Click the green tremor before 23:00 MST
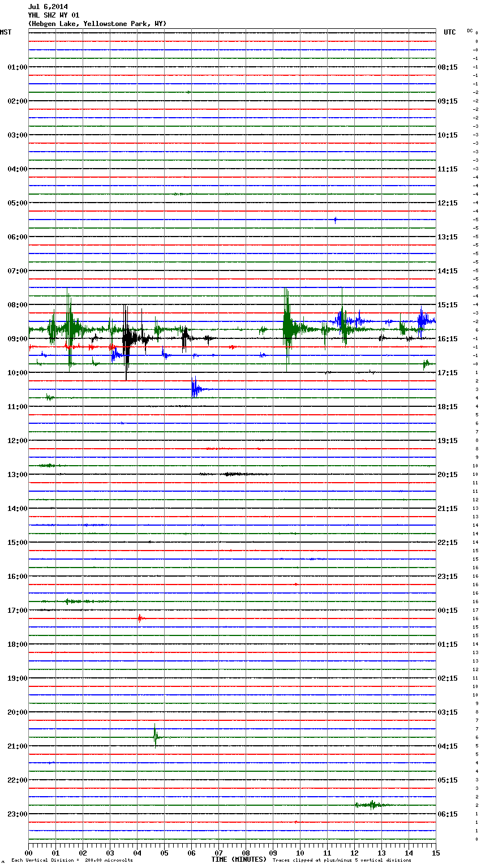 (371, 805)
